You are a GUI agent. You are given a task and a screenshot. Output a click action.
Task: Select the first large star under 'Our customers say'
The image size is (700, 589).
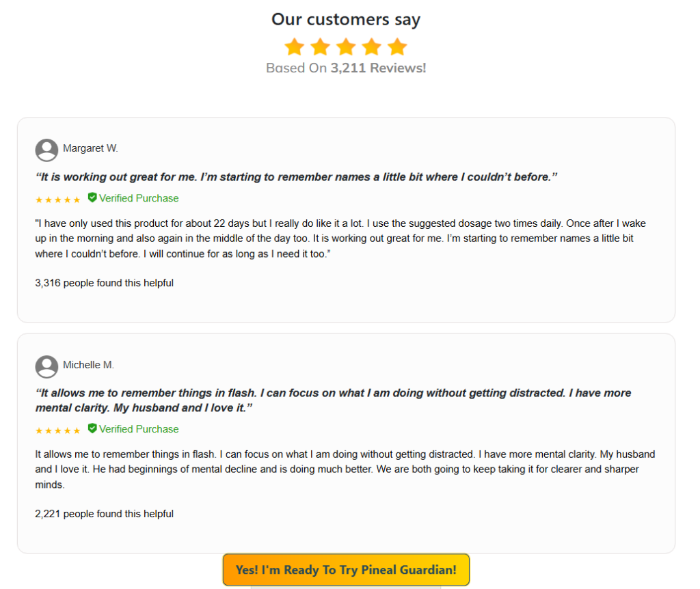pyautogui.click(x=294, y=46)
